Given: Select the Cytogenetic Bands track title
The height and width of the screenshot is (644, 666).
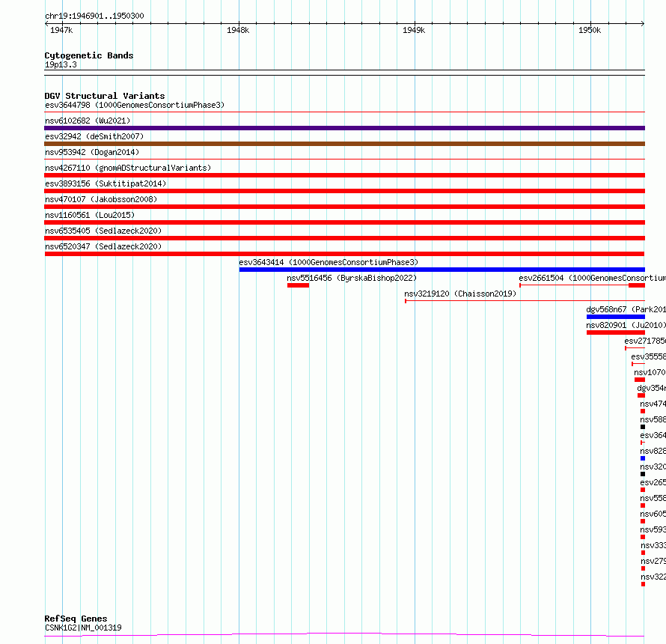Looking at the screenshot, I should 89,55.
